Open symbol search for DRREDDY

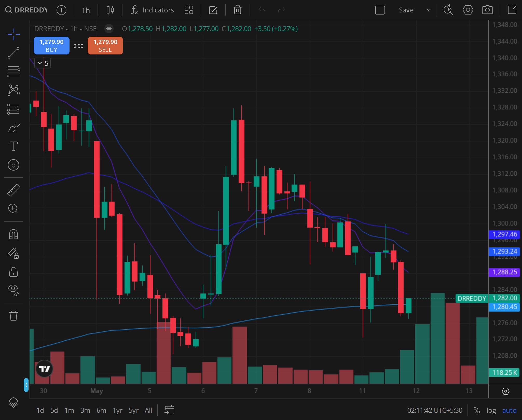tap(26, 10)
